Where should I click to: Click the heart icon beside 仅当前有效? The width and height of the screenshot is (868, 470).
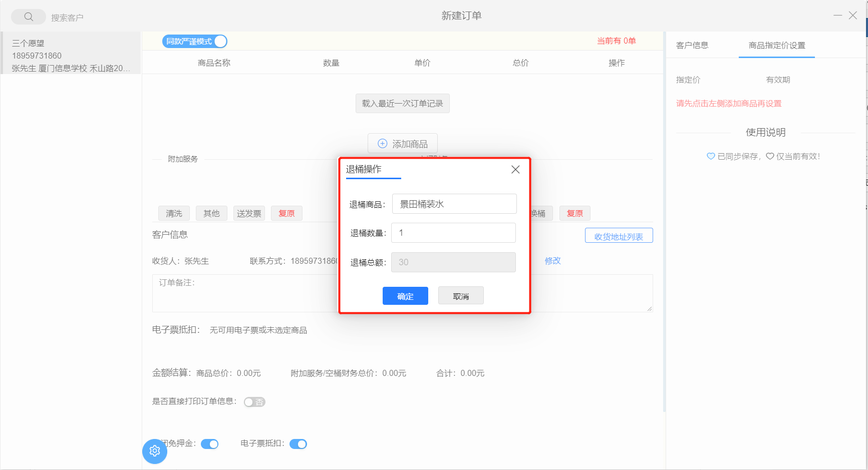(x=770, y=156)
